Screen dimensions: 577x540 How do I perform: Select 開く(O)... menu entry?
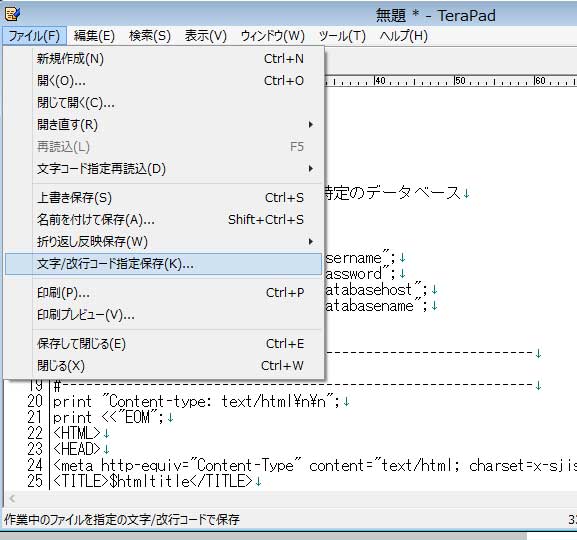(163, 81)
